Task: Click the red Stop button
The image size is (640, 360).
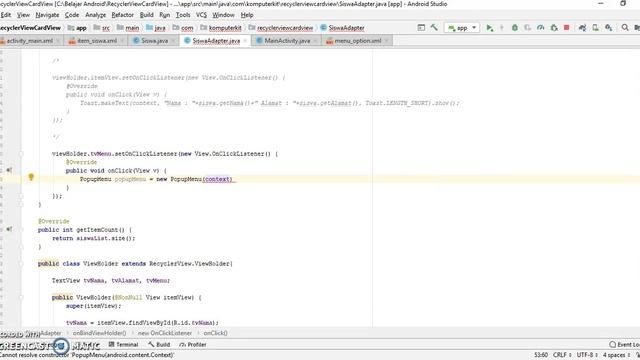Action: point(567,27)
